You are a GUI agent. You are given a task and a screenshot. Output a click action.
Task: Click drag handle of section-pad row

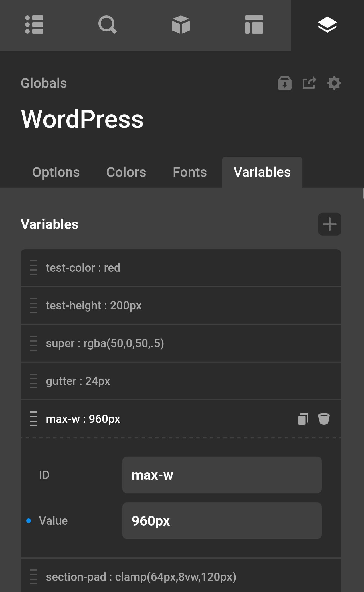(33, 577)
